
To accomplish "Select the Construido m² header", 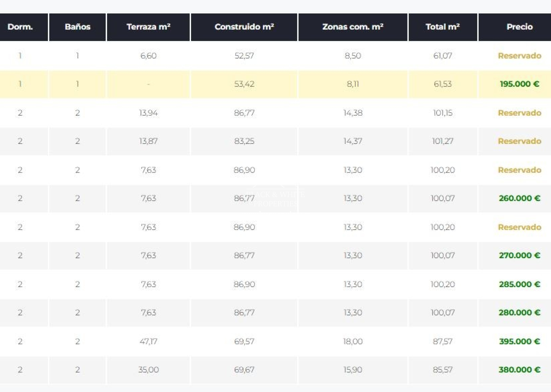I will coord(244,27).
